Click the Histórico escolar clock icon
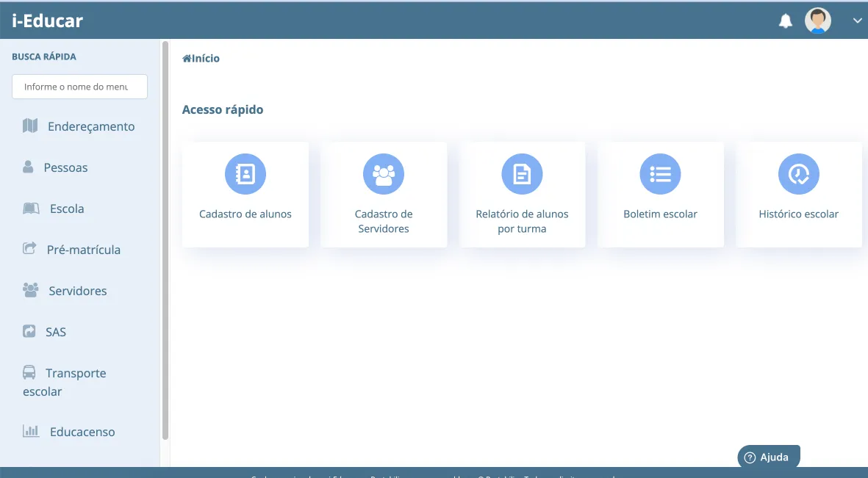Viewport: 868px width, 478px height. 799,174
